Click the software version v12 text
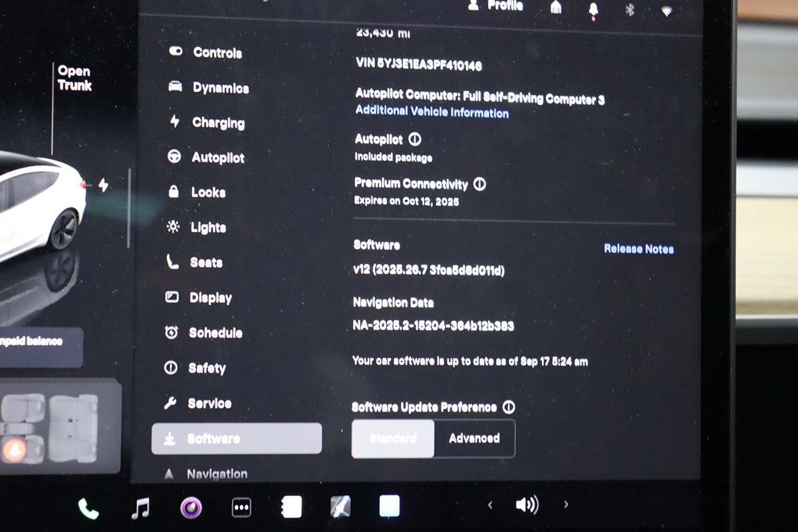This screenshot has width=798, height=532. pos(429,271)
